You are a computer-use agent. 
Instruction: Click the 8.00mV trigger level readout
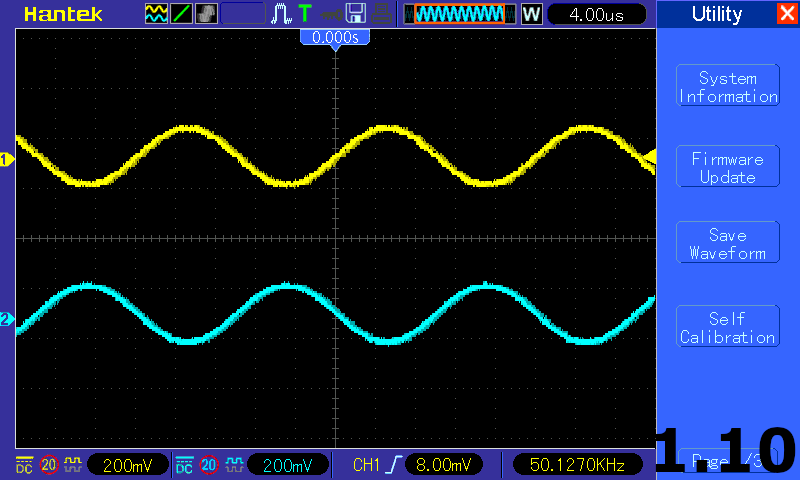[443, 465]
